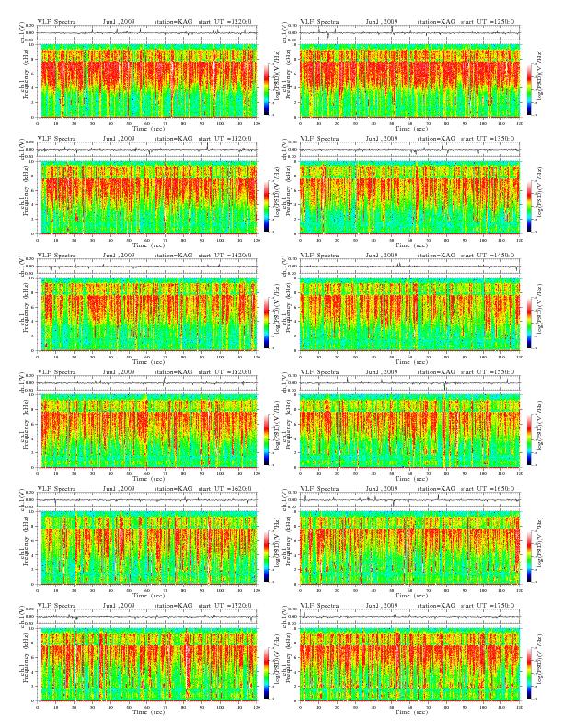Click the PSD color bar of the 1550:0 plot

pos(530,438)
